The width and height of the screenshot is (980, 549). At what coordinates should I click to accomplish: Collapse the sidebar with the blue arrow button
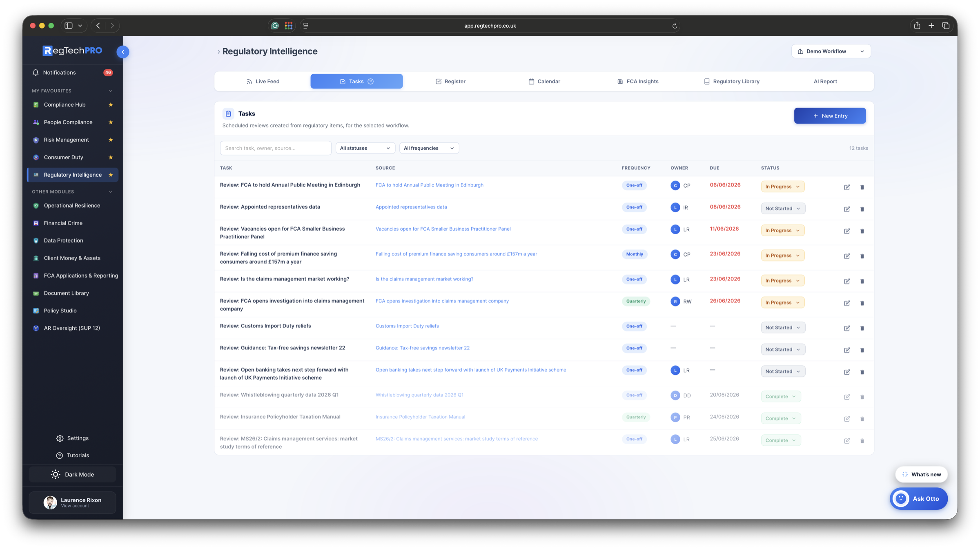tap(123, 52)
